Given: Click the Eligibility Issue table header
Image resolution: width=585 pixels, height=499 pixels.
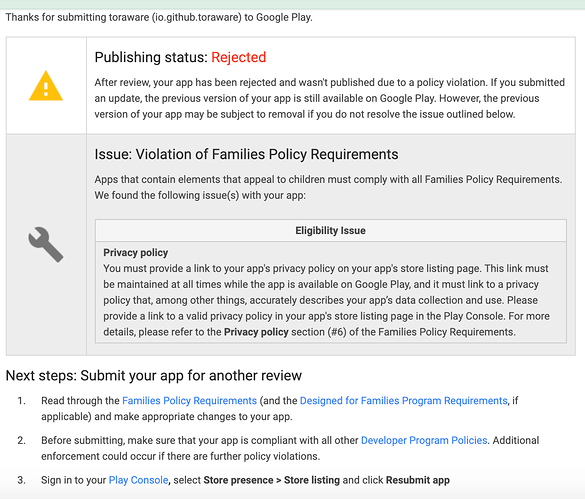Looking at the screenshot, I should pos(331,230).
